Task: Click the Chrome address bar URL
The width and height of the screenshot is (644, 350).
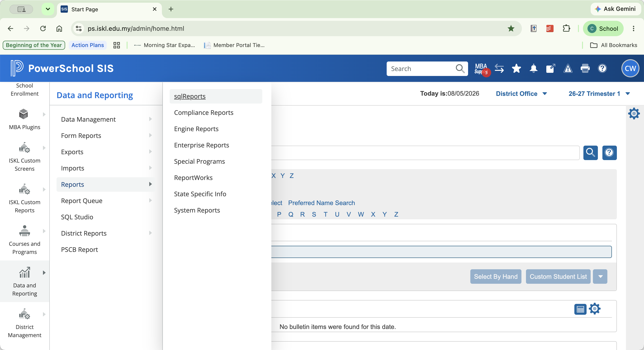Action: (x=136, y=28)
